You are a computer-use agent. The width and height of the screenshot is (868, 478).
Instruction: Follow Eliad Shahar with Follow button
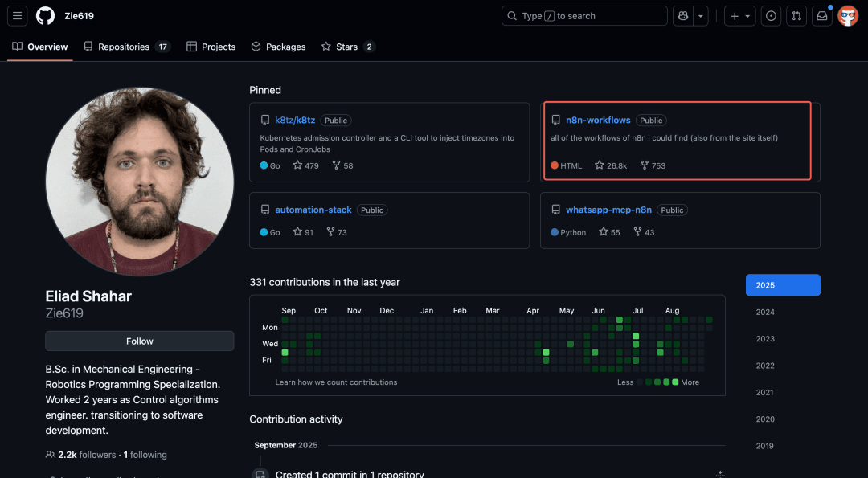tap(140, 341)
